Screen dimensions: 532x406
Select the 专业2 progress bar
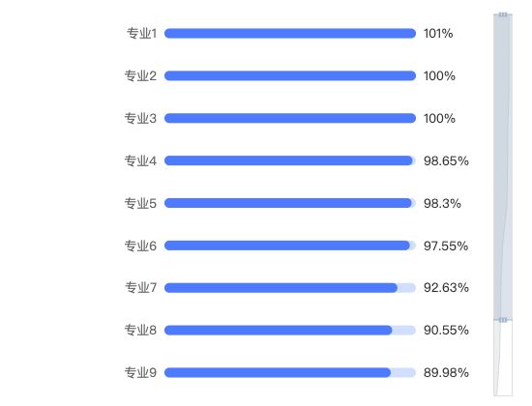(290, 75)
